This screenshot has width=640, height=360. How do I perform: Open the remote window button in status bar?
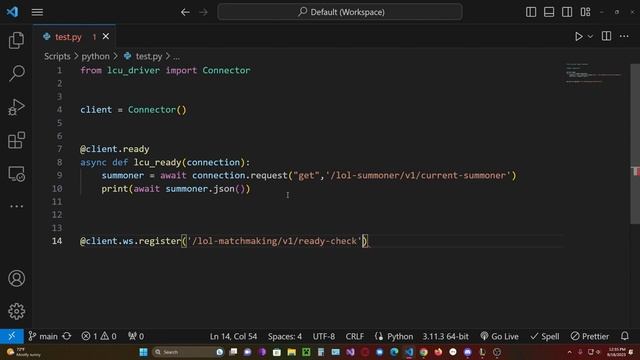[x=12, y=336]
